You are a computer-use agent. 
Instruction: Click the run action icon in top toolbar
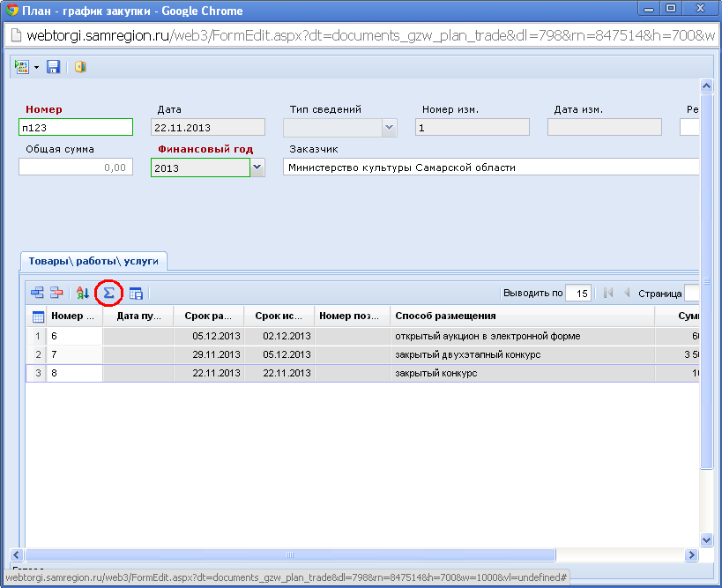(x=22, y=67)
